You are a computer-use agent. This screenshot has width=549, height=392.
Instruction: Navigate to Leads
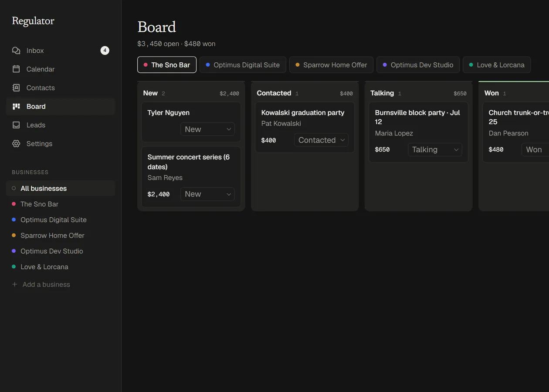[x=61, y=125]
